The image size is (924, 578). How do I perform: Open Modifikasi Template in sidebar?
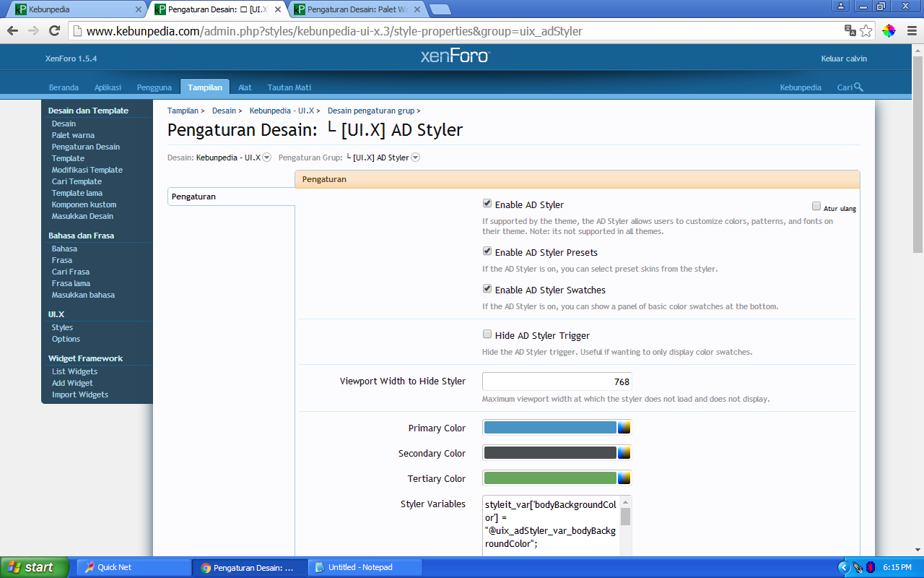(x=87, y=170)
